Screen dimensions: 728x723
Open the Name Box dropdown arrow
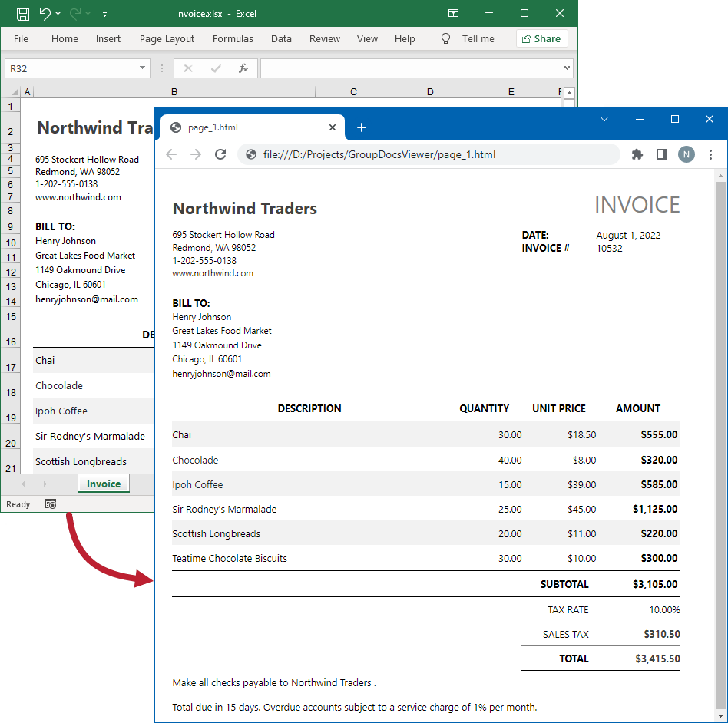(x=141, y=68)
